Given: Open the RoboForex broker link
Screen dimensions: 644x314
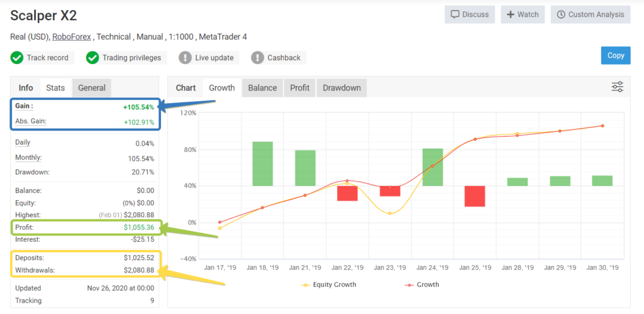Looking at the screenshot, I should point(72,37).
